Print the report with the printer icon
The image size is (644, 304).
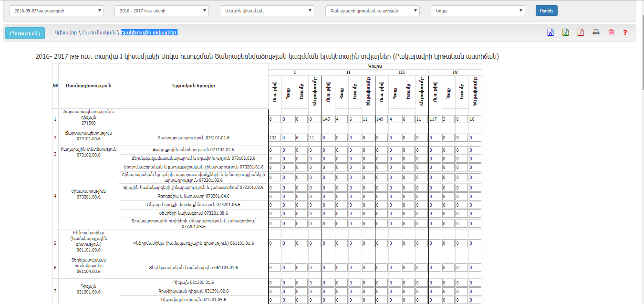pyautogui.click(x=596, y=32)
